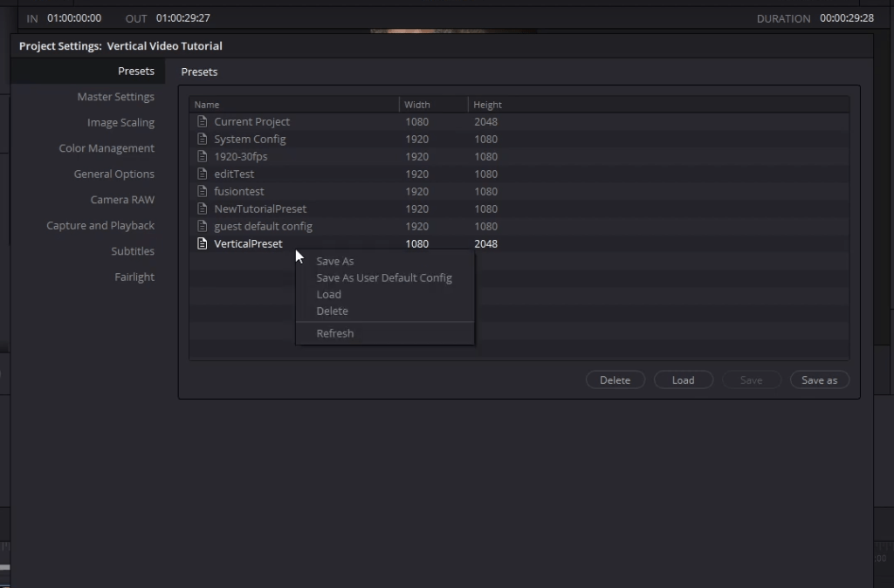Select the 1920-30fps preset name
The width and height of the screenshot is (894, 588).
[241, 156]
